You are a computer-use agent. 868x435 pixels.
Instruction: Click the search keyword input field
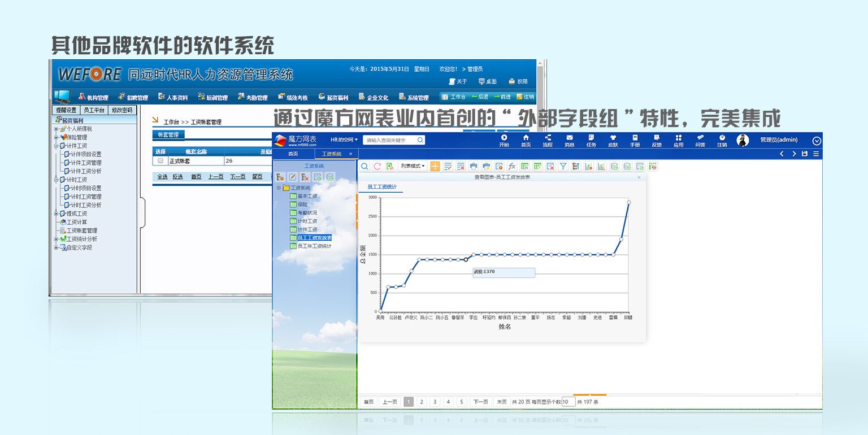(x=390, y=140)
